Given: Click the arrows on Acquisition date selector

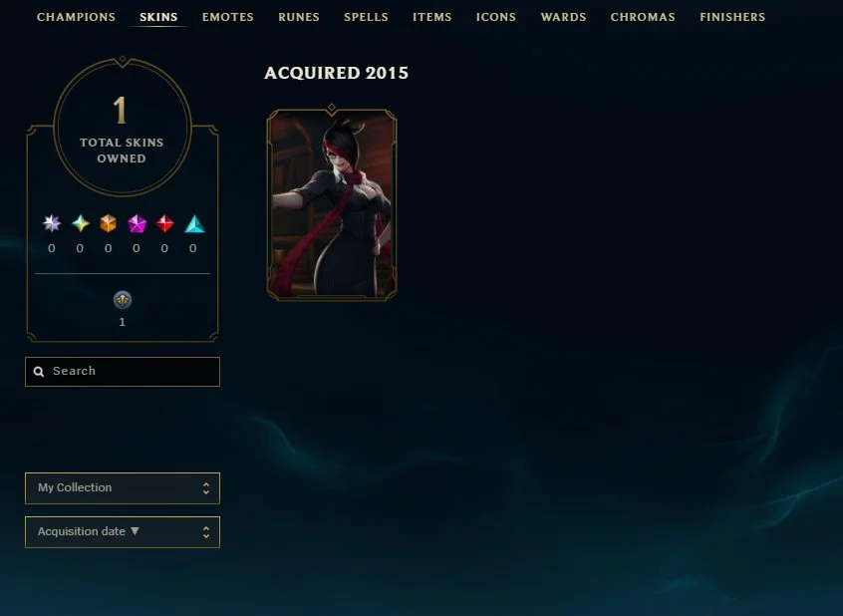Looking at the screenshot, I should pos(206,532).
